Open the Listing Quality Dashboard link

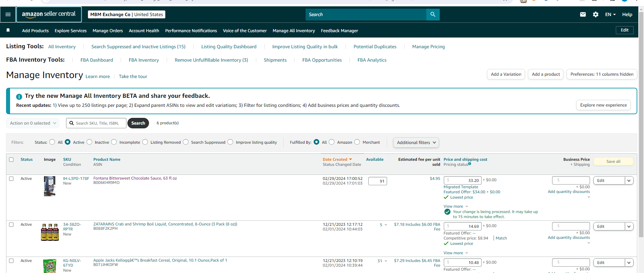[x=229, y=47]
